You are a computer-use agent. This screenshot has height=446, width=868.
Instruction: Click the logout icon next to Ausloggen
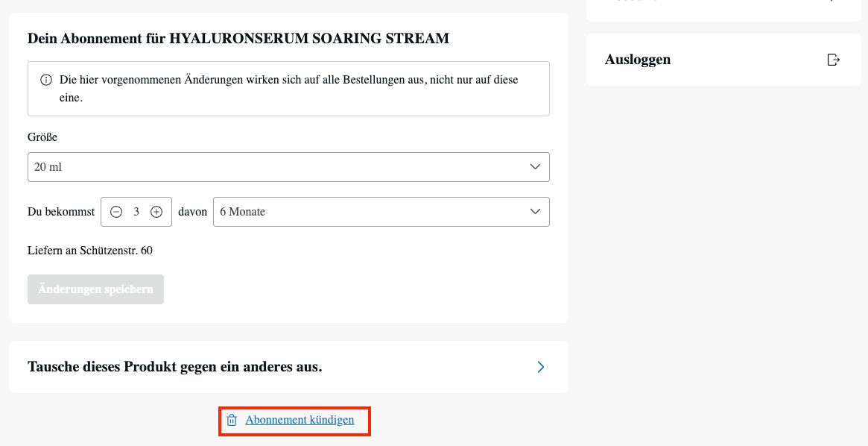tap(834, 60)
